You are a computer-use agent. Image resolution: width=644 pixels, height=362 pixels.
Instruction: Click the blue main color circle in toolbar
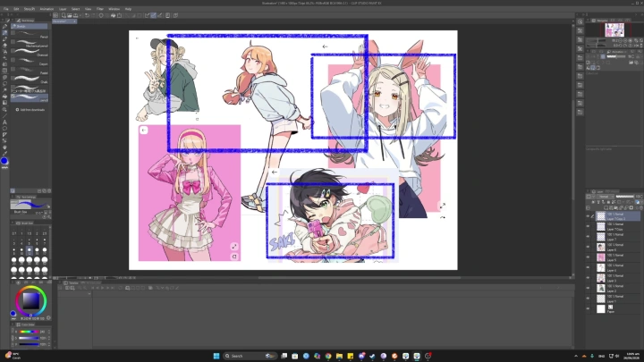(x=4, y=161)
